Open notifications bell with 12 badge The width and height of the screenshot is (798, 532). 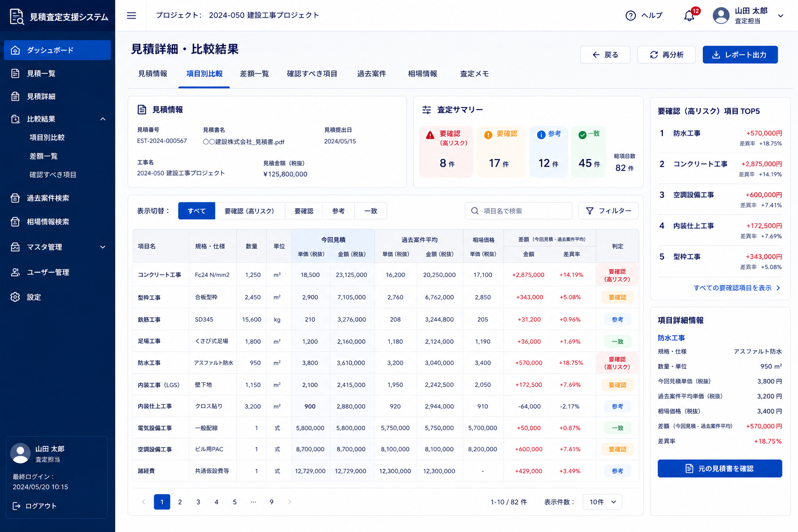point(690,15)
